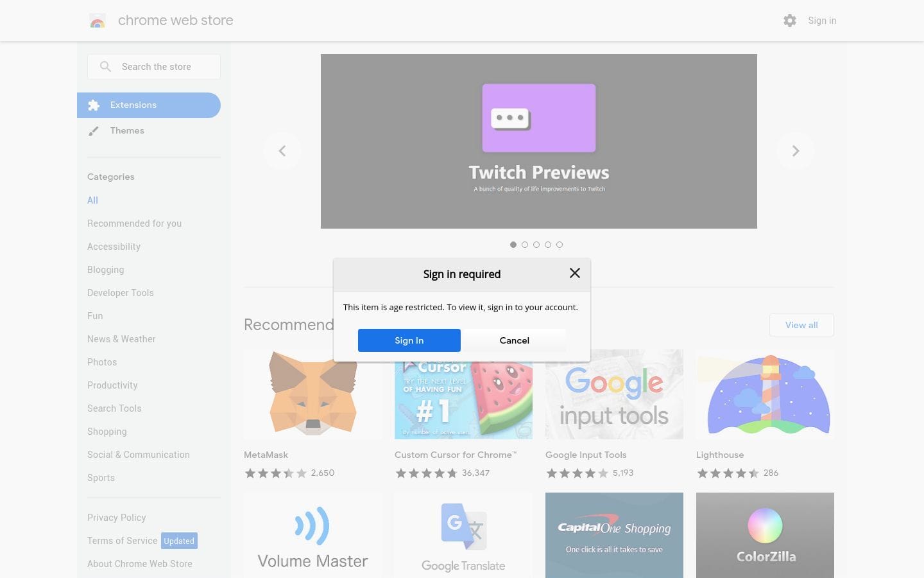Select the Productivity category

pos(112,385)
